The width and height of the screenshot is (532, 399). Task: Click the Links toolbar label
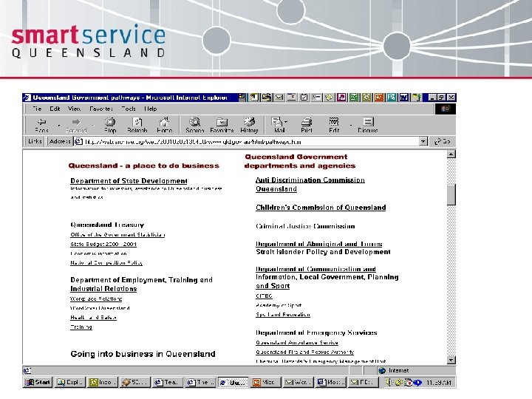tap(35, 141)
